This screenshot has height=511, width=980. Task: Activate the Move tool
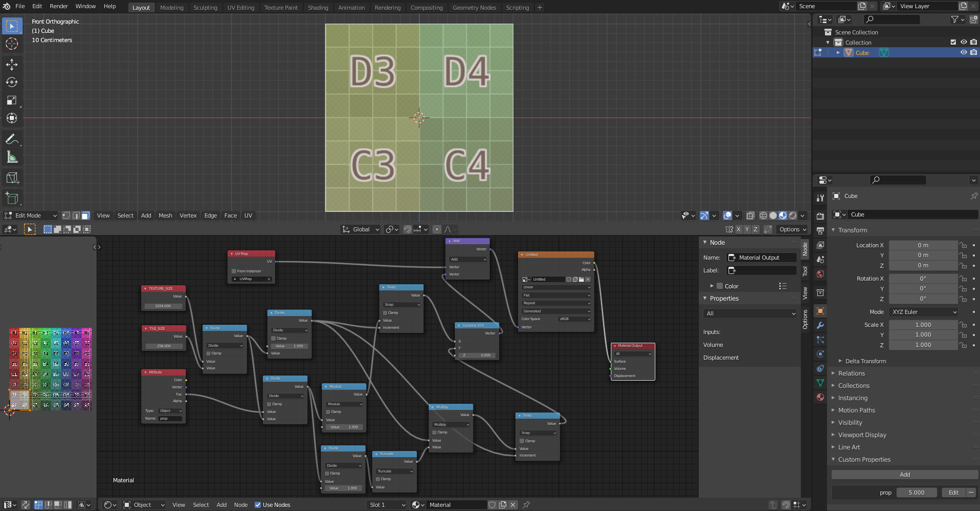pyautogui.click(x=12, y=64)
